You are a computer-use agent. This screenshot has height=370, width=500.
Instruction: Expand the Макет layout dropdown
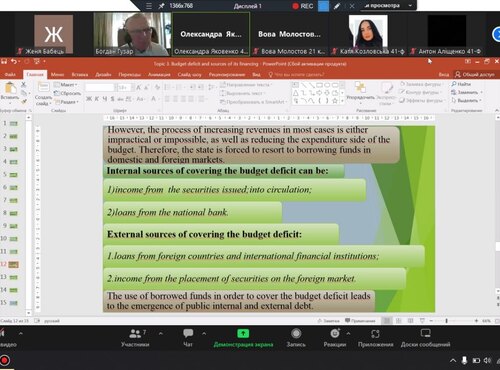(x=66, y=85)
